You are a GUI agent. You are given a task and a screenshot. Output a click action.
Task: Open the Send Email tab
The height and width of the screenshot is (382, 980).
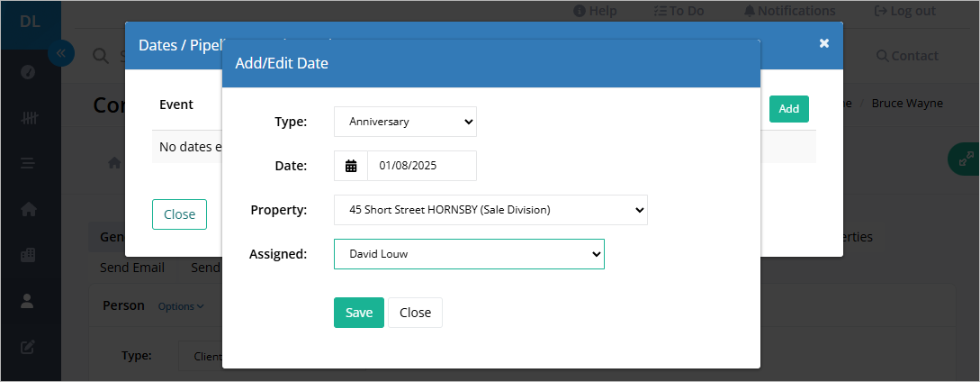(x=132, y=268)
